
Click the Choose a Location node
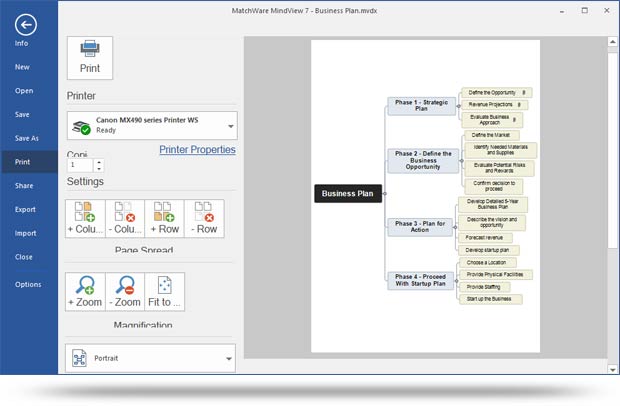tap(488, 262)
